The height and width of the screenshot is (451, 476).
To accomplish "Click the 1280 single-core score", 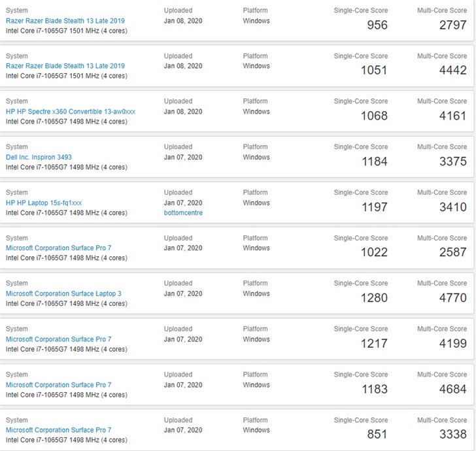I will (374, 298).
